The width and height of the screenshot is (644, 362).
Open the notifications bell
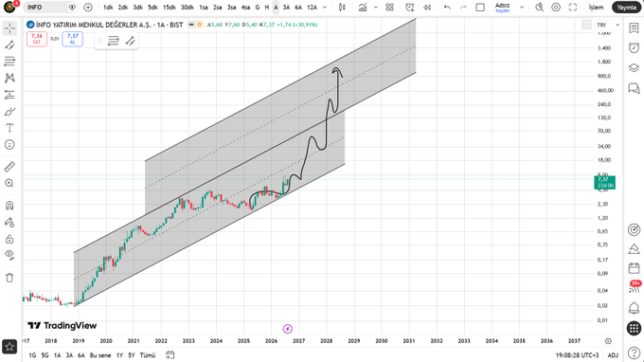point(634,308)
